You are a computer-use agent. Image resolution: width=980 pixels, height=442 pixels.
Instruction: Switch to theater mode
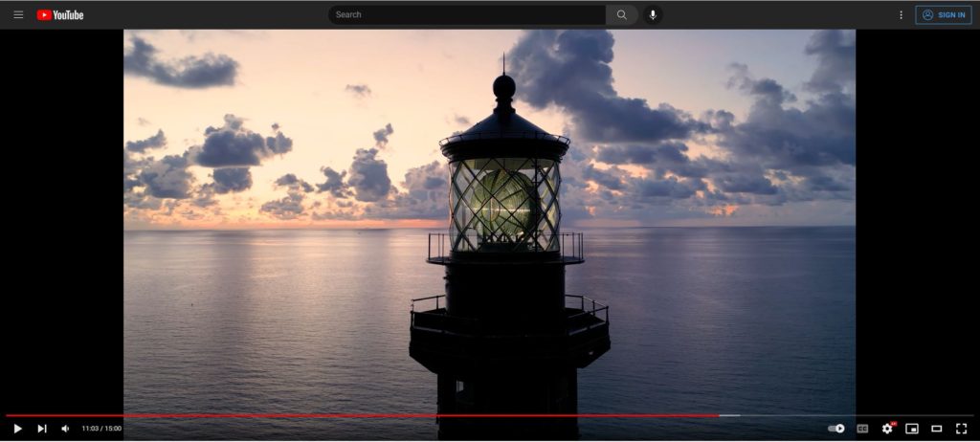[936, 429]
